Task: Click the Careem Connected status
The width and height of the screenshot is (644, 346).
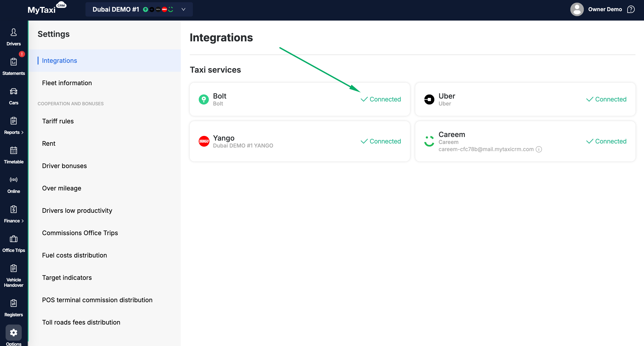Action: [606, 141]
